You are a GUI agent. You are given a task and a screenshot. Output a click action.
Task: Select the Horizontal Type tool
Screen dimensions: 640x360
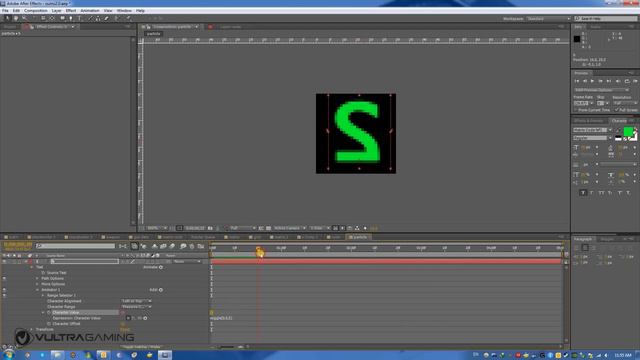(x=80, y=18)
